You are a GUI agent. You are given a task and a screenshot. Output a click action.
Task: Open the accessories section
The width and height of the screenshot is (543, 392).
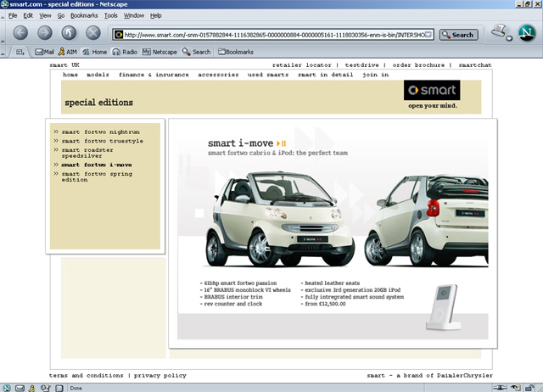[218, 75]
